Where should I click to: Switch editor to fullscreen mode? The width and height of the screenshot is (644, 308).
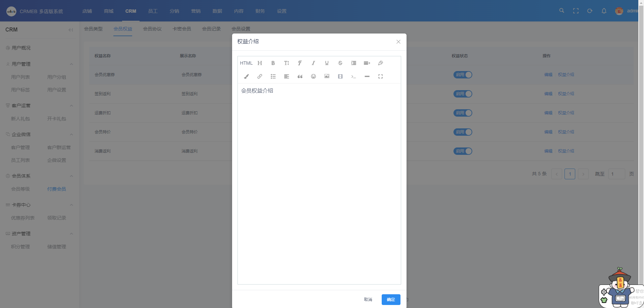(x=380, y=76)
